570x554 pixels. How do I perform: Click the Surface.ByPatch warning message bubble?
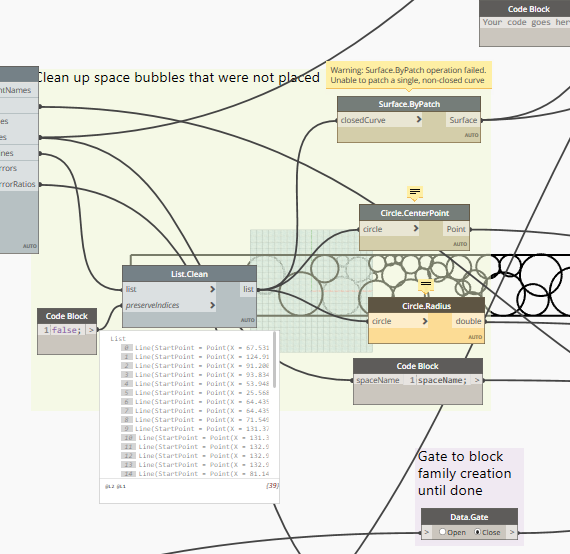409,75
